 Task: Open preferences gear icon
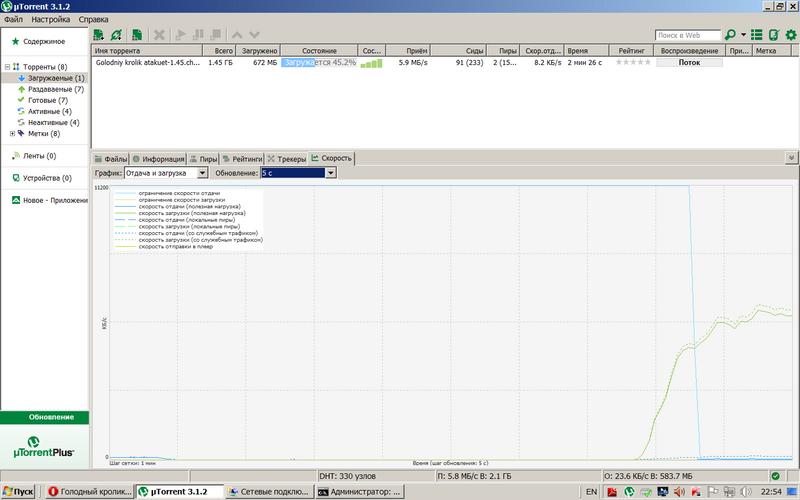(x=791, y=35)
